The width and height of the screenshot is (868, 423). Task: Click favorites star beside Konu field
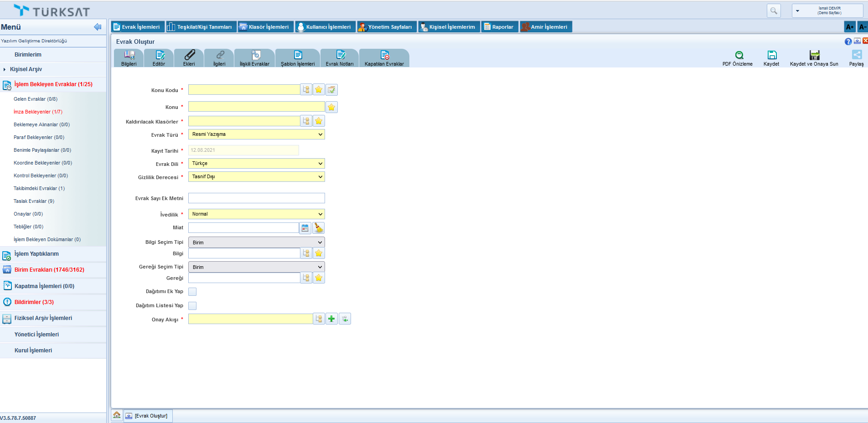pyautogui.click(x=331, y=107)
